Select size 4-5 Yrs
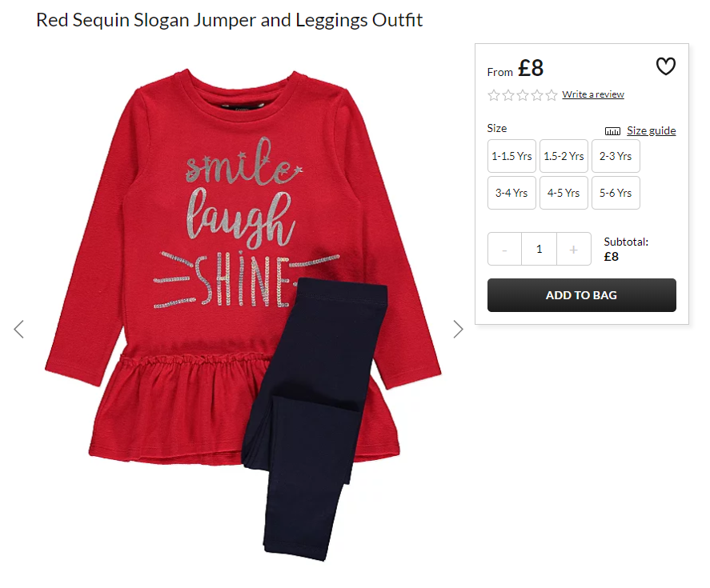This screenshot has height=588, width=710. [564, 193]
